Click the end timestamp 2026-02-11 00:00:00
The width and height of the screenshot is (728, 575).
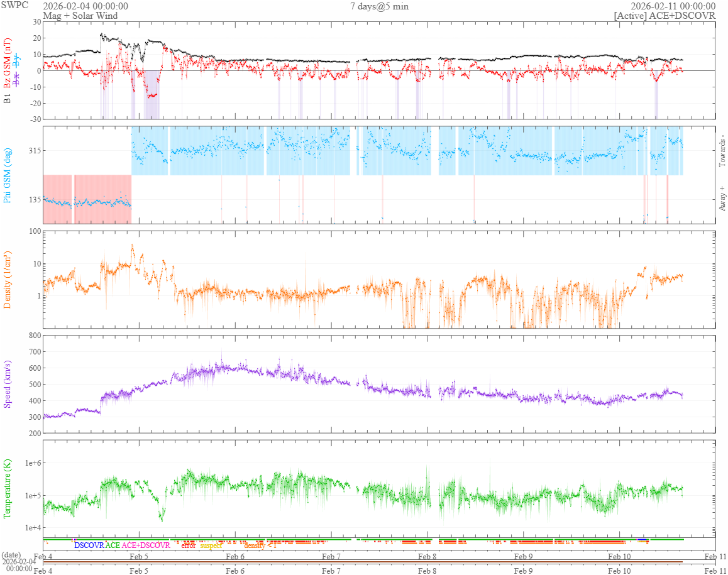pos(673,6)
